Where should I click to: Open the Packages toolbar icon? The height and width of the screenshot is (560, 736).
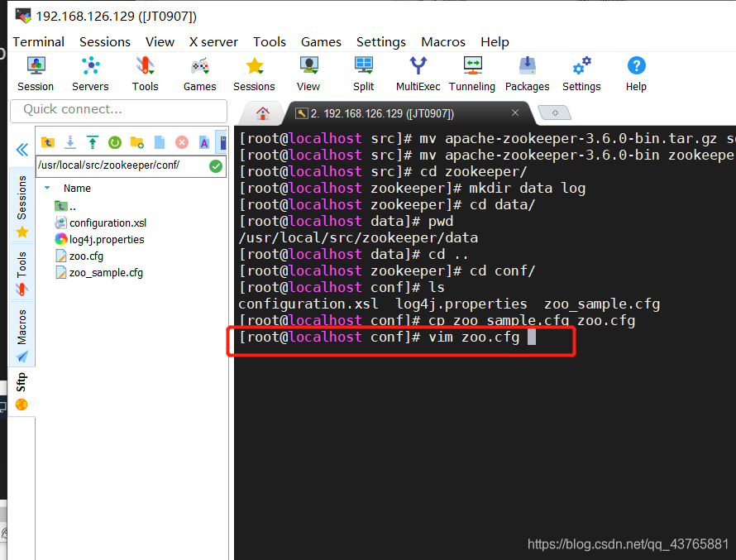tap(527, 74)
